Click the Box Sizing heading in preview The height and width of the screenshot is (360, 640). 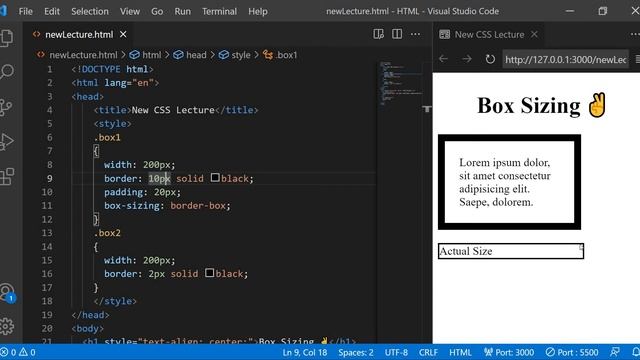coord(541,106)
